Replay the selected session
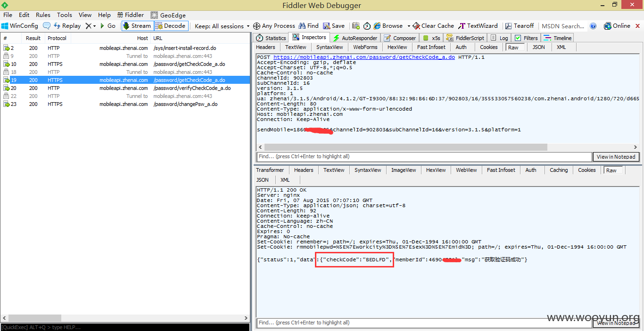644x331 pixels. click(67, 26)
